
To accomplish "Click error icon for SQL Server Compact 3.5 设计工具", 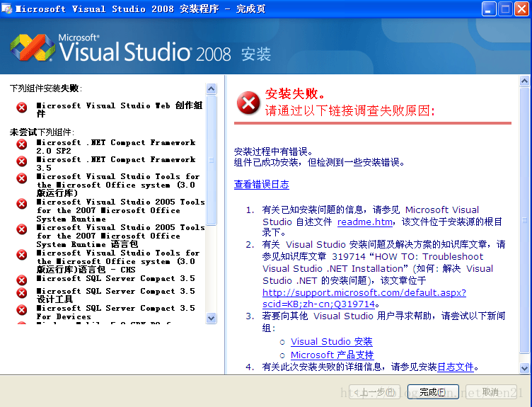I will click(x=22, y=293).
